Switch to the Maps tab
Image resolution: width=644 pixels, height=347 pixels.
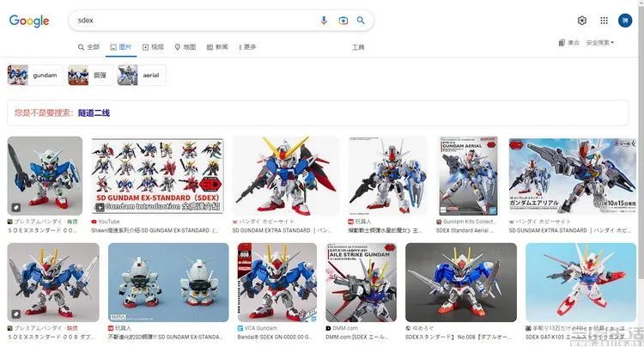185,47
